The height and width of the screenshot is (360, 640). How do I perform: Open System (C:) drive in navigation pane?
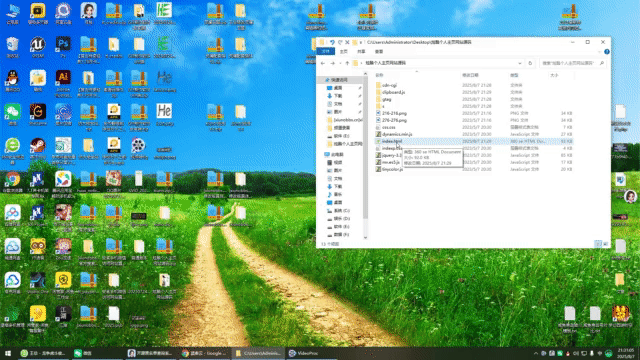pyautogui.click(x=342, y=211)
